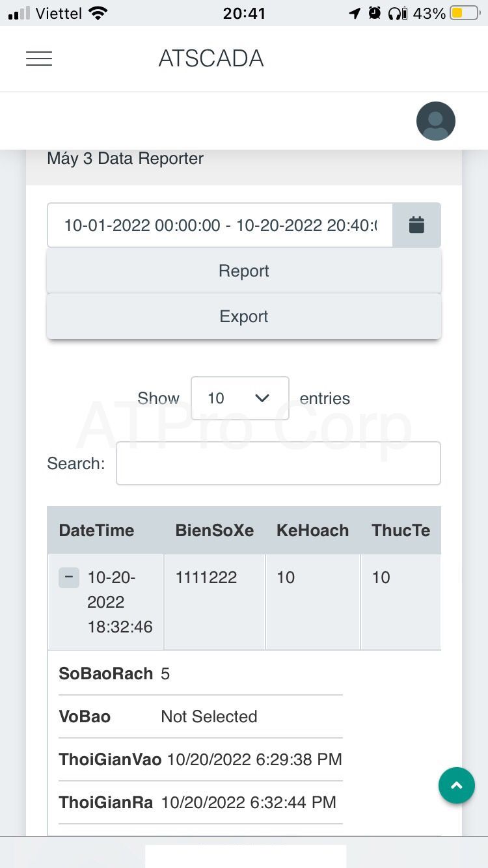Tap the scroll-to-top arrow button
This screenshot has height=868, width=488.
457,785
